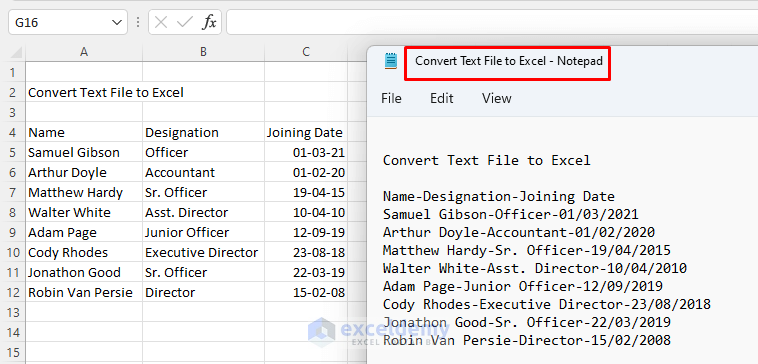This screenshot has height=364, width=758.
Task: Open the File menu in Notepad
Action: (391, 99)
